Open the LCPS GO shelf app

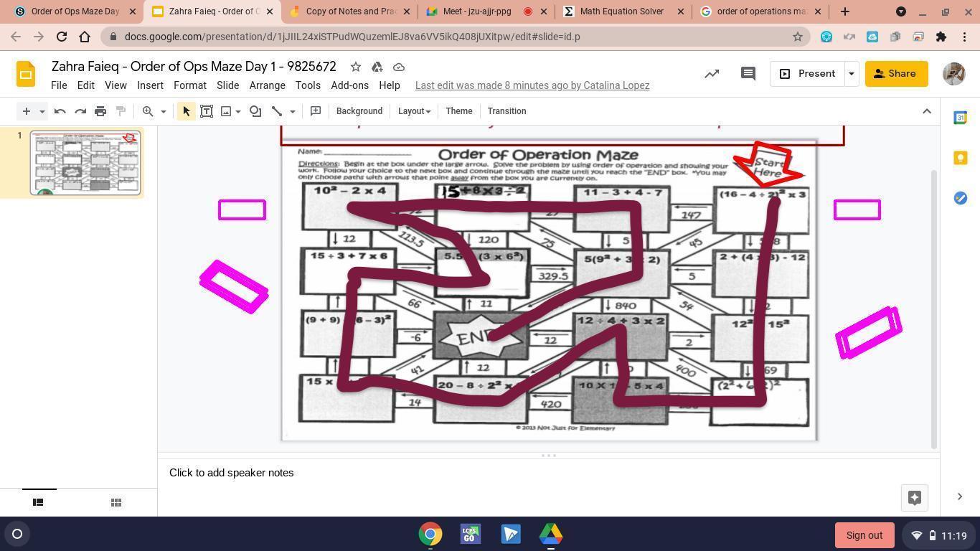(471, 534)
